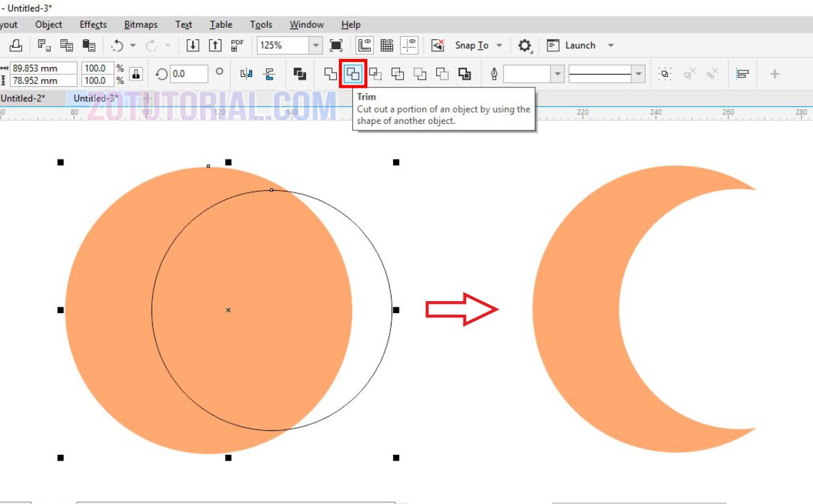Undo the last action
Screen dimensions: 813x504
[x=117, y=46]
